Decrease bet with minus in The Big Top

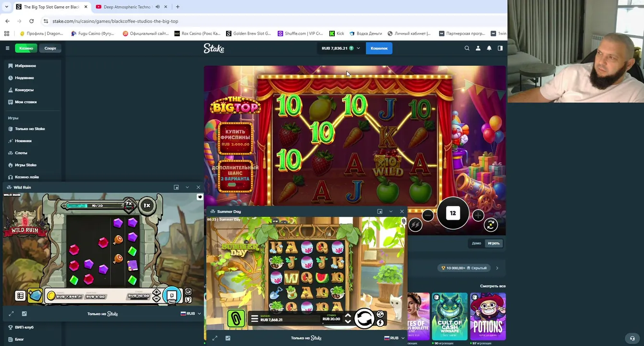(428, 216)
